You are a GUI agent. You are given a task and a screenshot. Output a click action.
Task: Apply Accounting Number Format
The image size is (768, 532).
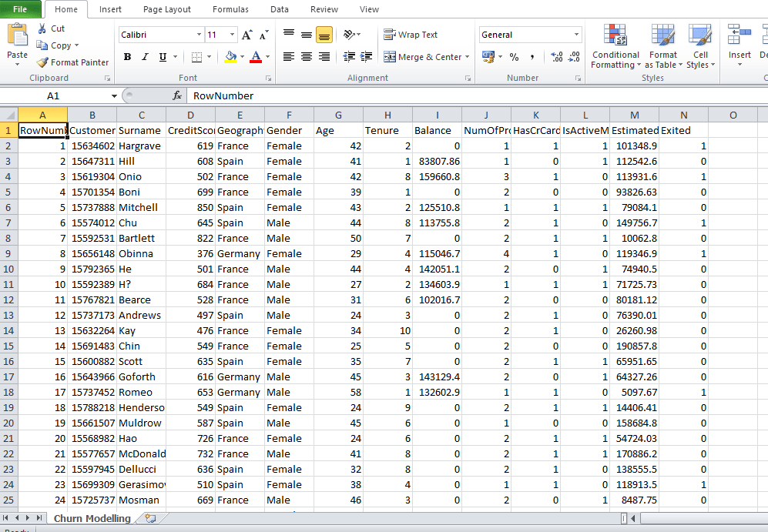[488, 57]
